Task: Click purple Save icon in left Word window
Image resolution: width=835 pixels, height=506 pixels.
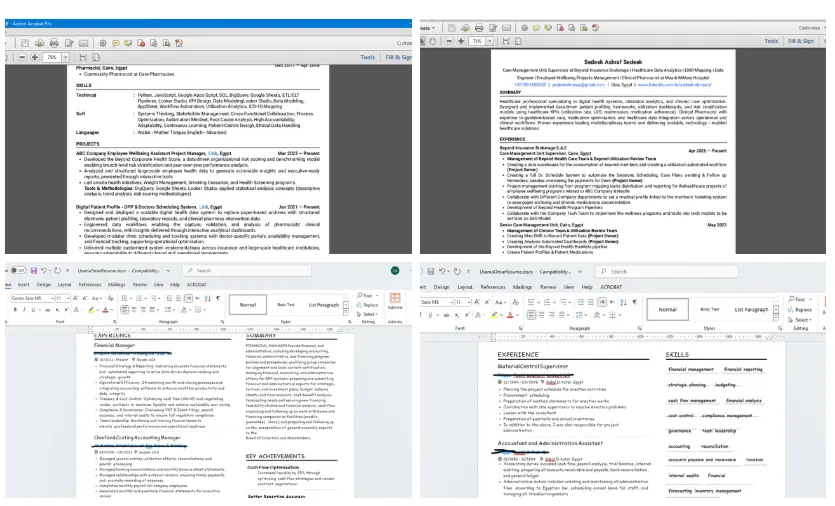Action: (34, 271)
